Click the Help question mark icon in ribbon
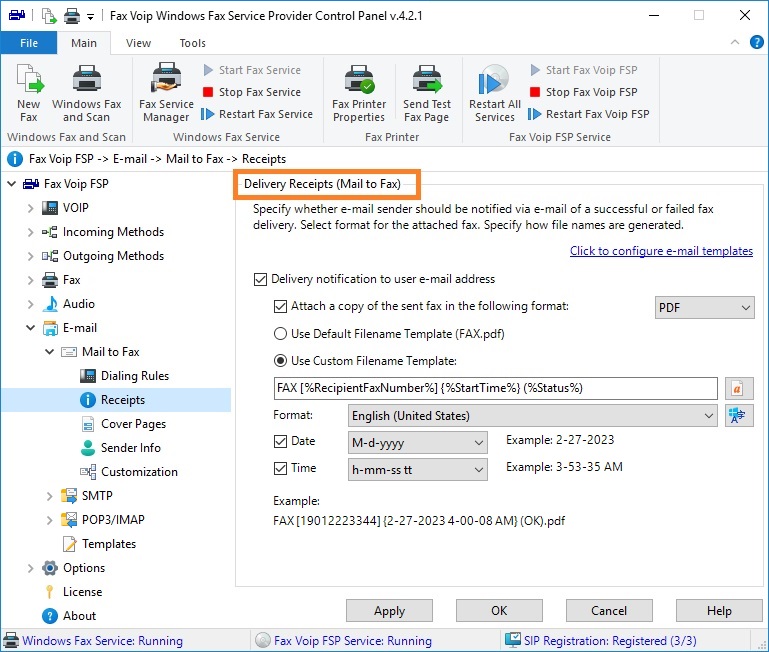This screenshot has width=769, height=652. pos(756,42)
